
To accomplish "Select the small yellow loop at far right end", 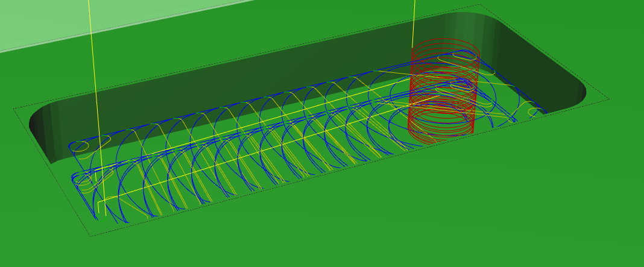I will [x=534, y=112].
